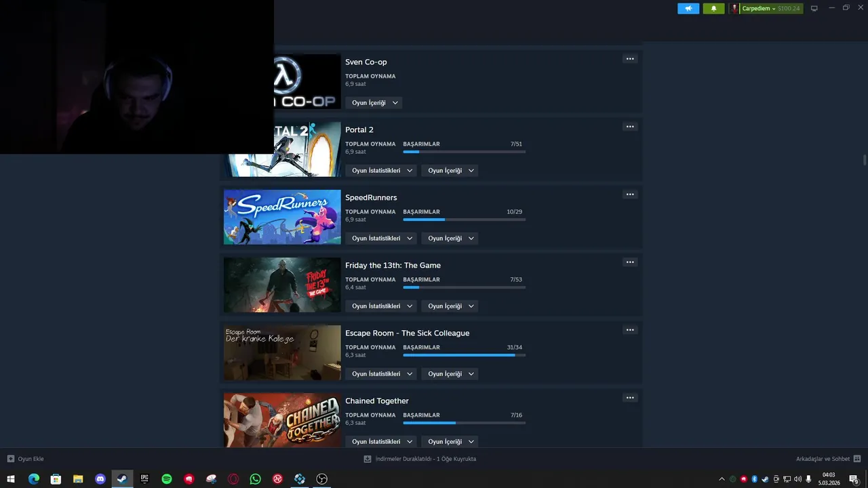Viewport: 868px width, 488px height.
Task: Open options menu for Sven Co-op
Action: click(630, 59)
